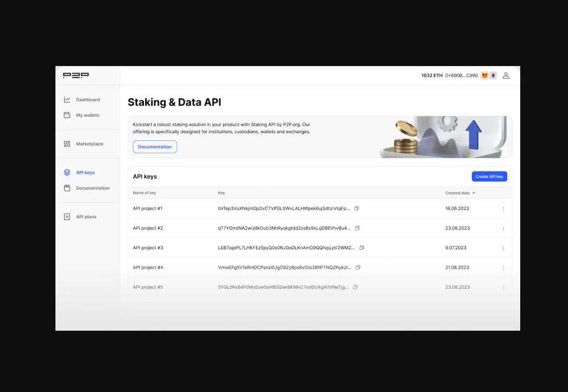
Task: Copy the API project #2 key
Action: [x=357, y=228]
